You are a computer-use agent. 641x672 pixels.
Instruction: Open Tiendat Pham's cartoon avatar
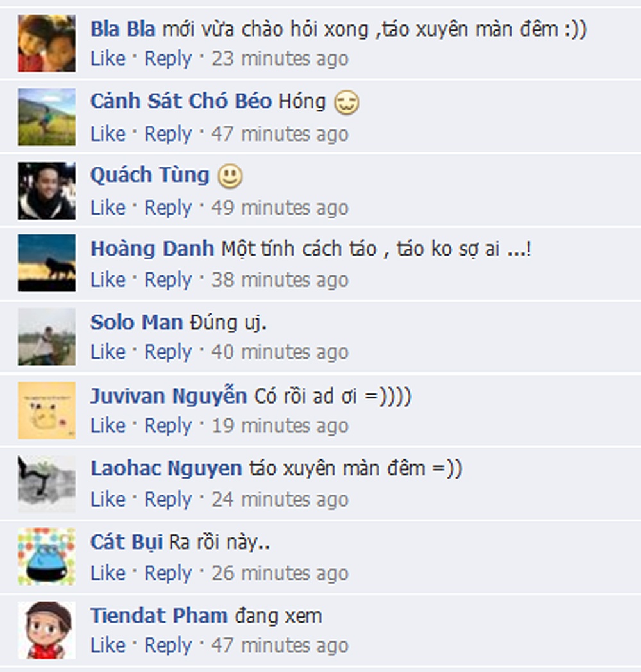(47, 630)
